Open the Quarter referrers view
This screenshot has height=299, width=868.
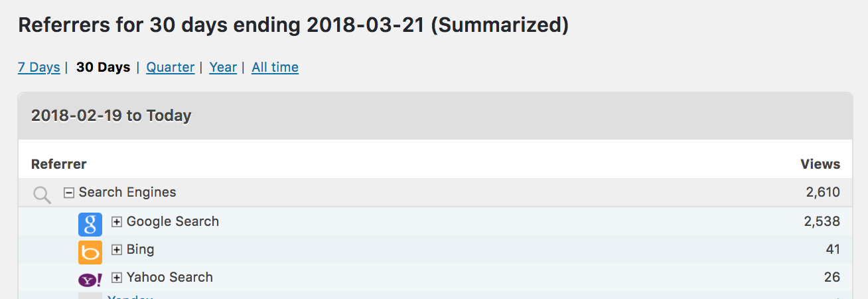click(x=171, y=67)
